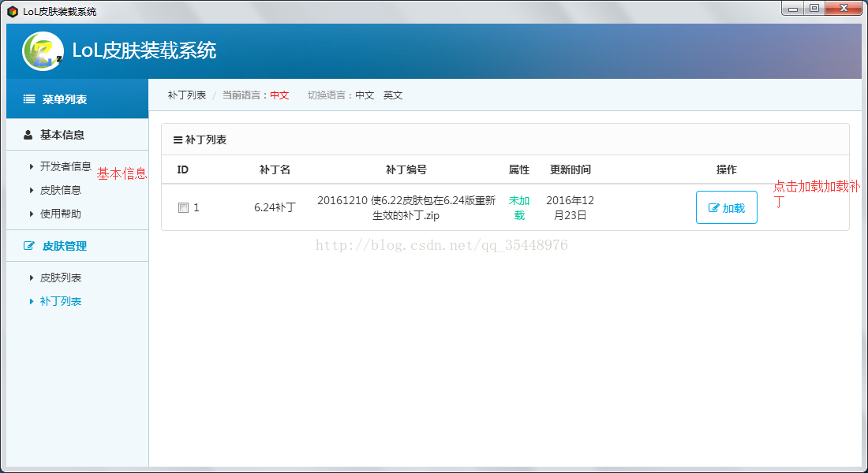Viewport: 868px width, 473px height.
Task: Click the title bar app icon
Action: tap(12, 11)
